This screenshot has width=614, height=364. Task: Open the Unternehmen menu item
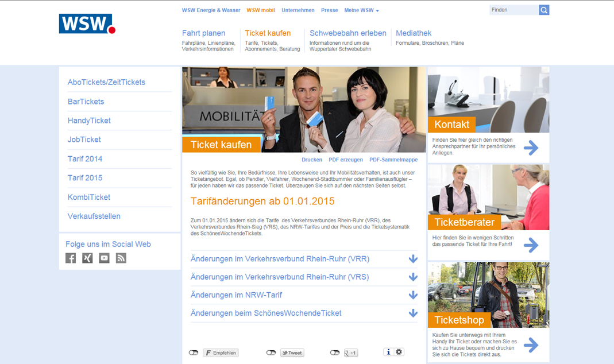[x=298, y=10]
